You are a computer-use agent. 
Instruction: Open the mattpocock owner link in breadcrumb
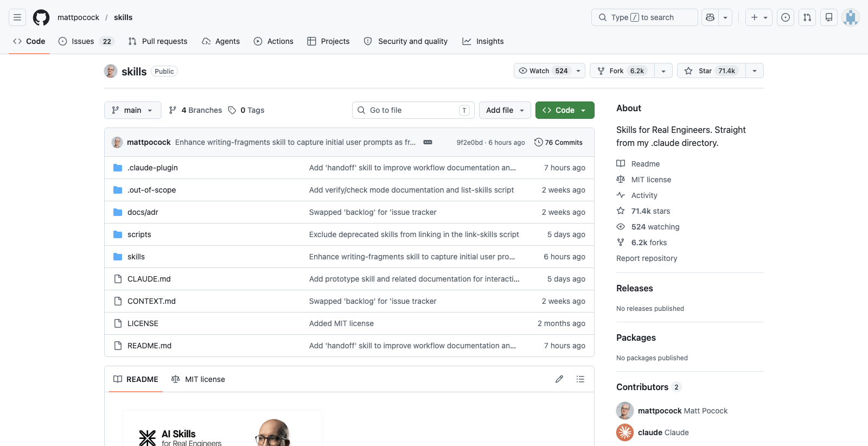[x=78, y=17]
